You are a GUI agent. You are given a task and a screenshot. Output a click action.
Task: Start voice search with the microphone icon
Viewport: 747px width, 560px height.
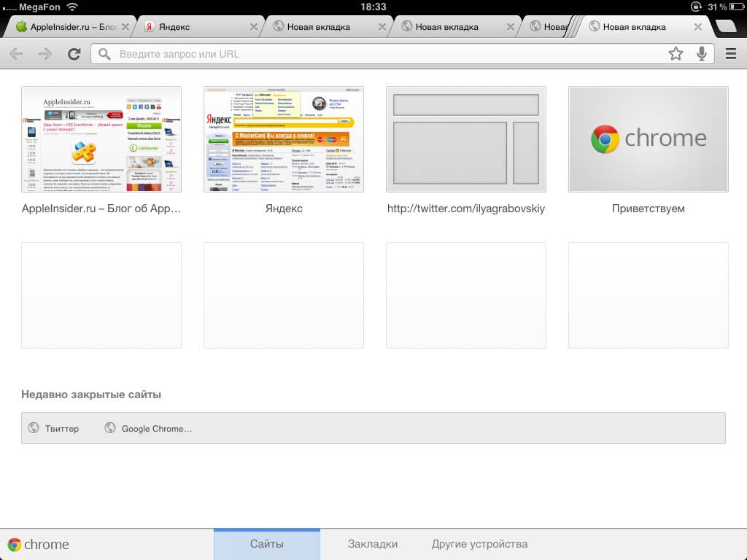[701, 54]
